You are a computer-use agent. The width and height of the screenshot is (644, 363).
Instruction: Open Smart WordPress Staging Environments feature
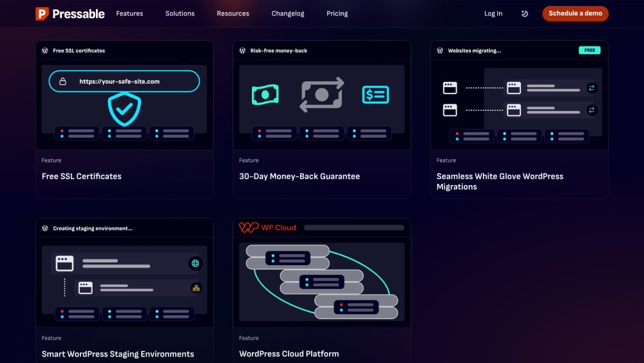coord(118,354)
